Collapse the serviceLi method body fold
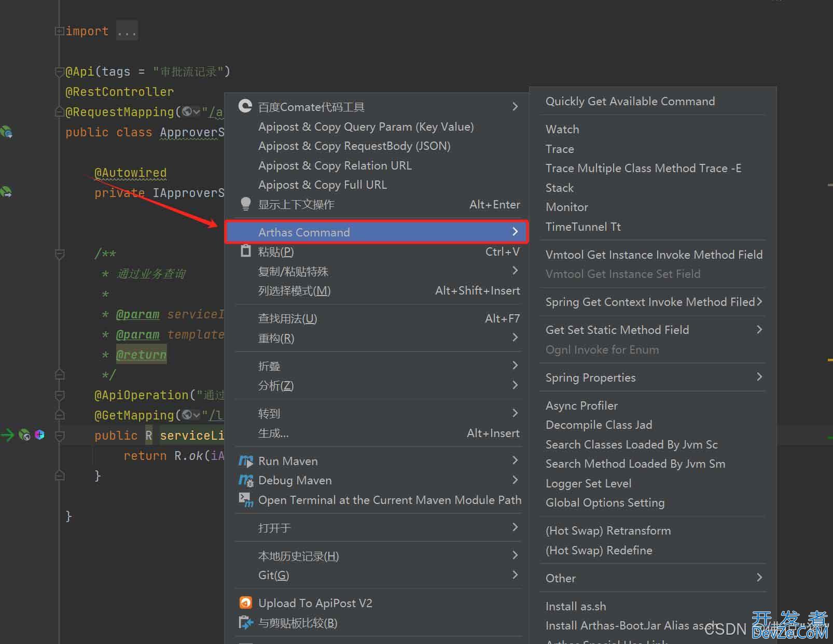 coord(60,436)
